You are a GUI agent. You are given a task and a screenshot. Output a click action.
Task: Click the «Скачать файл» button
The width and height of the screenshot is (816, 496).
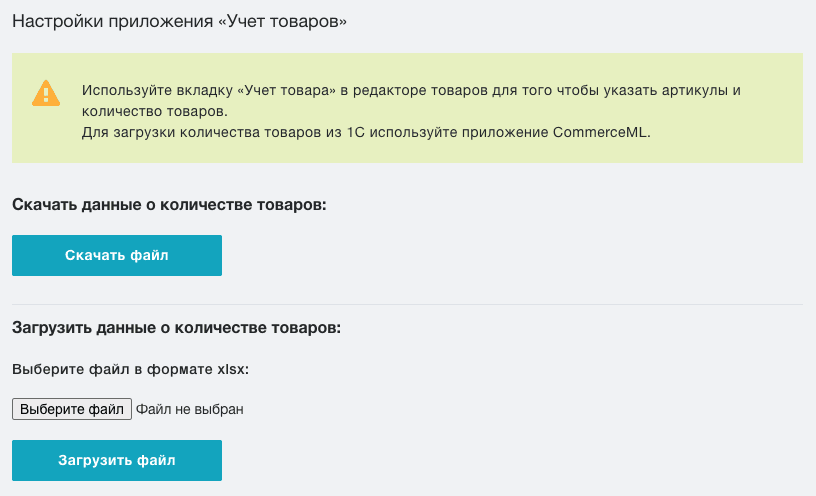[117, 255]
